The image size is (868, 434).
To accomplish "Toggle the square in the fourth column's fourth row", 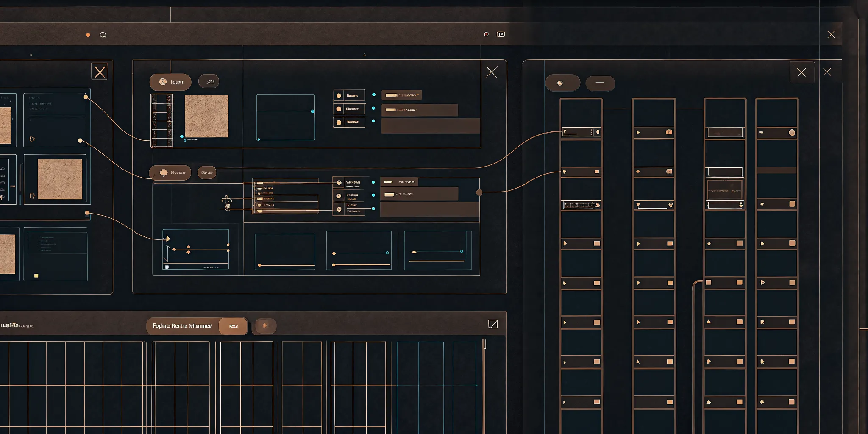I will (792, 243).
